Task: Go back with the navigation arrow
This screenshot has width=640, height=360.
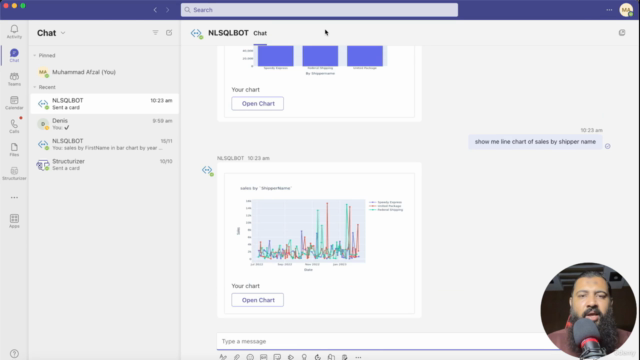Action: [155, 10]
